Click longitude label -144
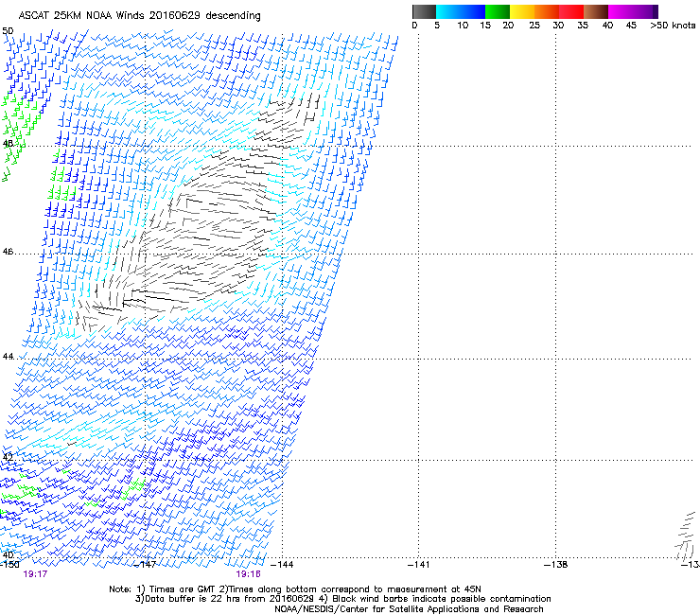This screenshot has width=700, height=615. pyautogui.click(x=282, y=565)
